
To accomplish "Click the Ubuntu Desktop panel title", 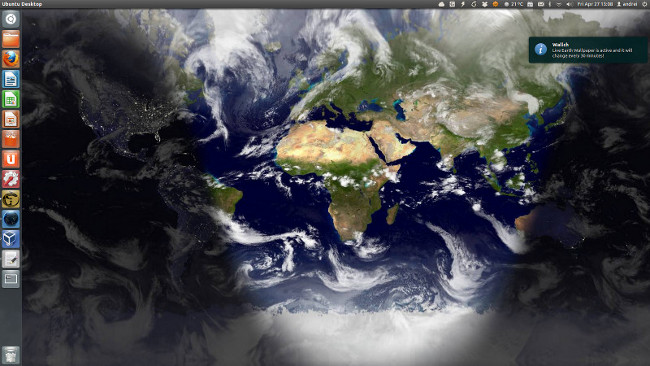I will [22, 4].
